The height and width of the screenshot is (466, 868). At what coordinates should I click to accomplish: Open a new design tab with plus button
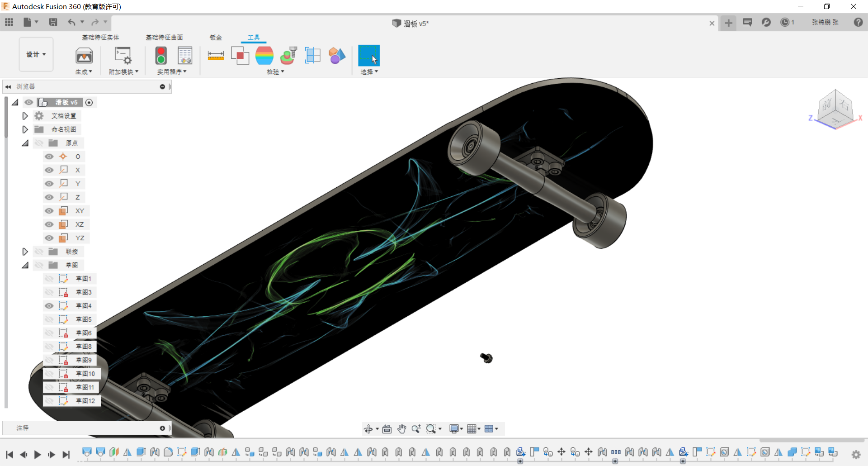[728, 23]
